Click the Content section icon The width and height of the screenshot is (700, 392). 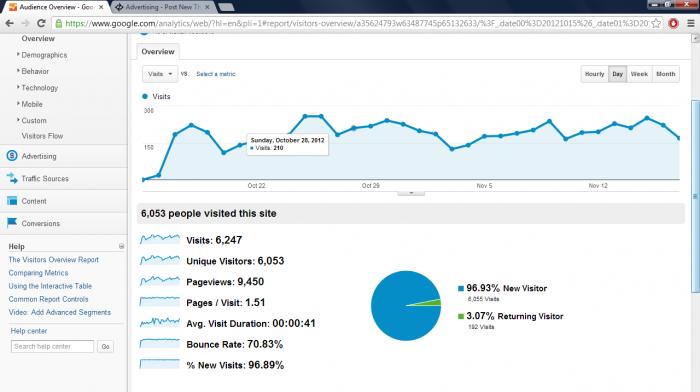pyautogui.click(x=12, y=201)
